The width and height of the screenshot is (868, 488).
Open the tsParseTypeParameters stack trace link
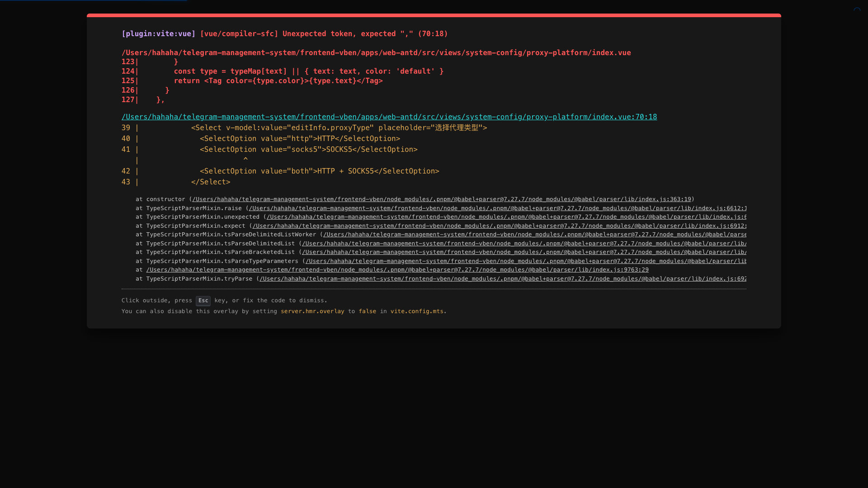tap(525, 261)
